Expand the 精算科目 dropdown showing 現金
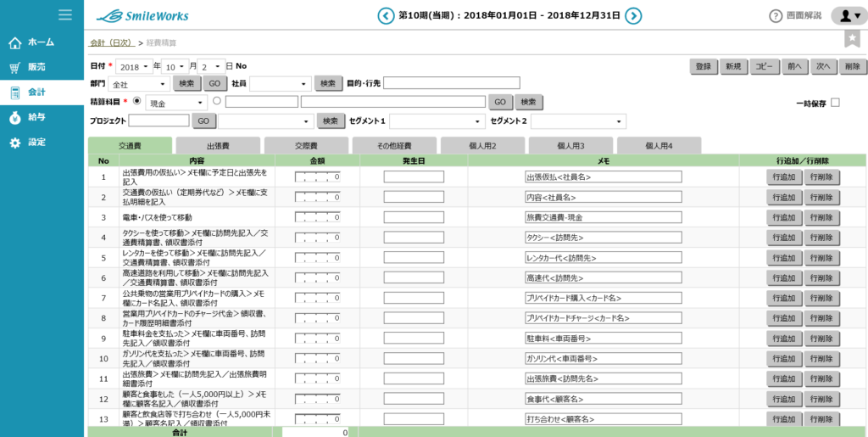The image size is (868, 437). [176, 103]
